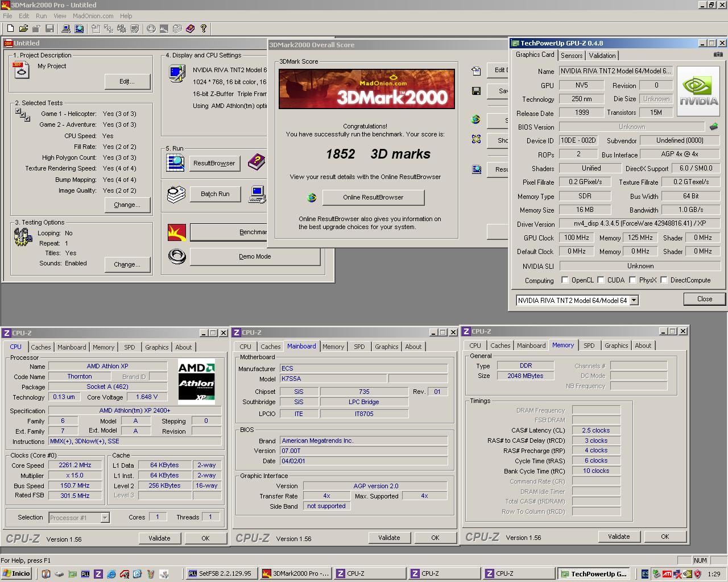Click the Internet Explorer quick launch icon

click(x=111, y=573)
